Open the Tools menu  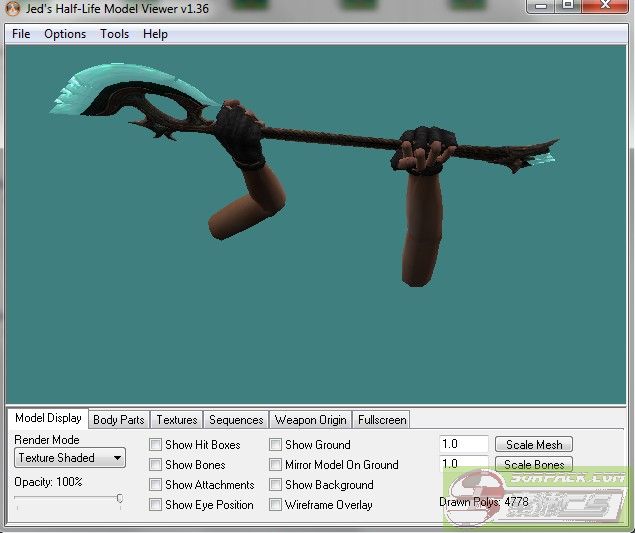[114, 34]
